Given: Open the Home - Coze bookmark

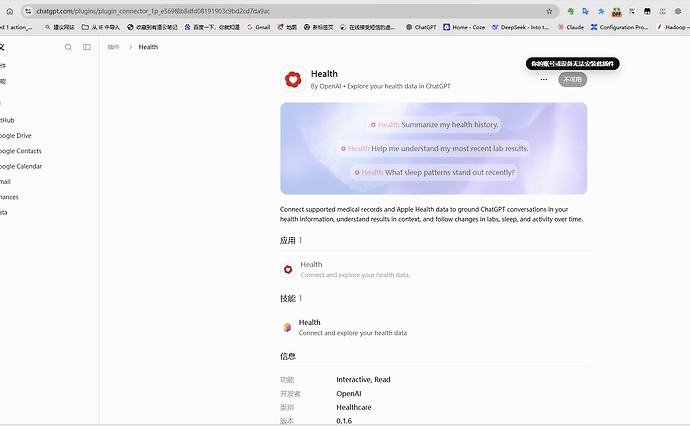Looking at the screenshot, I should pos(464,27).
